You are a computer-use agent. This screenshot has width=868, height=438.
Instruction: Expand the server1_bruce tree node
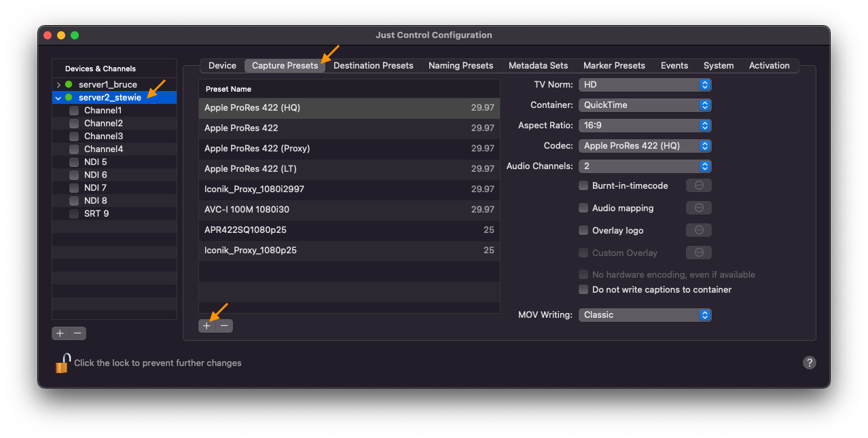[x=58, y=85]
